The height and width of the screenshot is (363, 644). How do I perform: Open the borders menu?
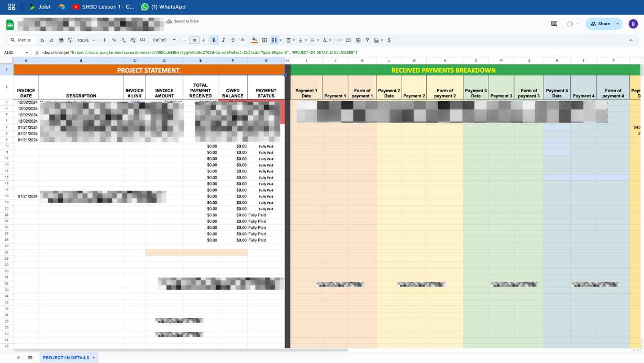(x=264, y=40)
